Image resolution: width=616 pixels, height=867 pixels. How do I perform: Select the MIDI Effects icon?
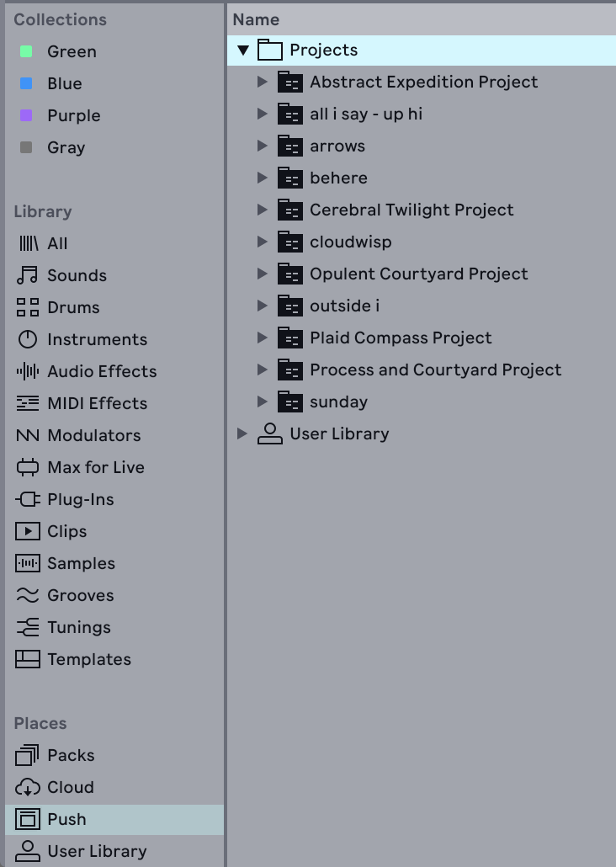[x=24, y=403]
